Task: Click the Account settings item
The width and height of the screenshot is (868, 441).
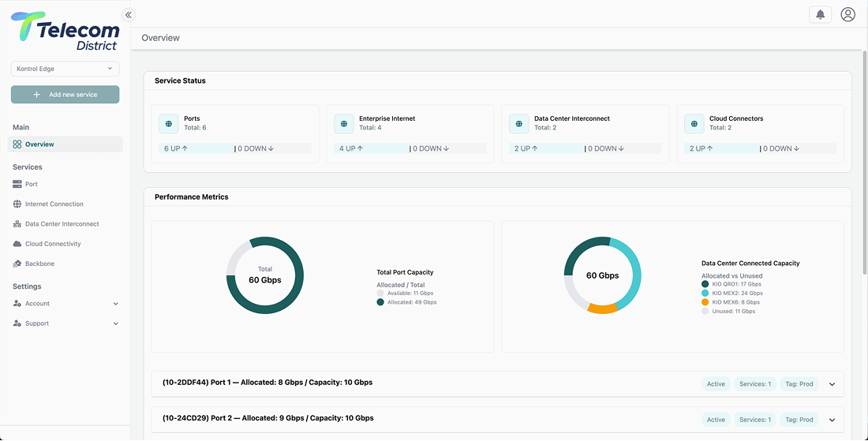Action: (65, 304)
